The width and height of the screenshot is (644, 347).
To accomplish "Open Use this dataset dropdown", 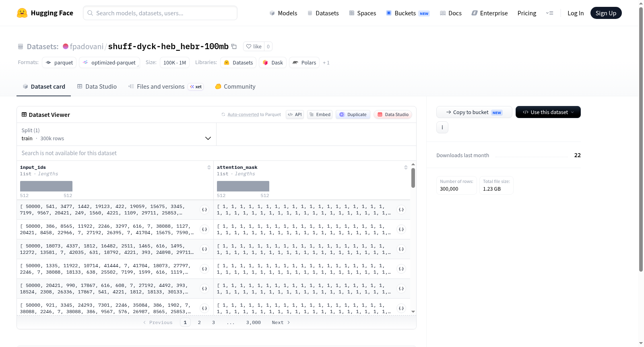I will click(x=548, y=112).
